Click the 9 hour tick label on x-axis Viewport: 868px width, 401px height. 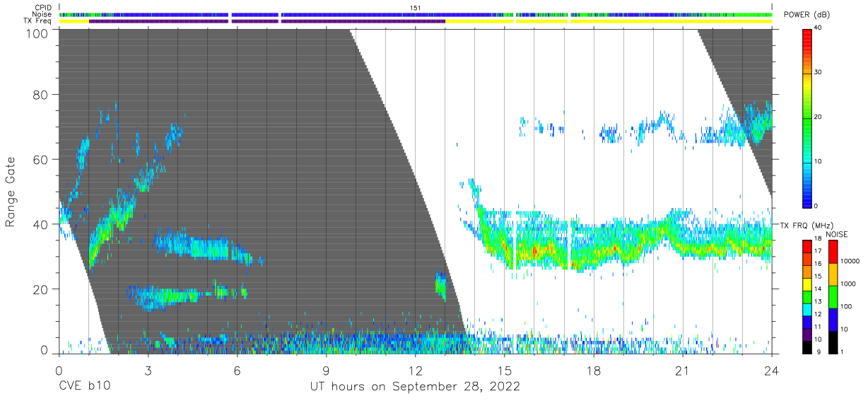point(326,371)
